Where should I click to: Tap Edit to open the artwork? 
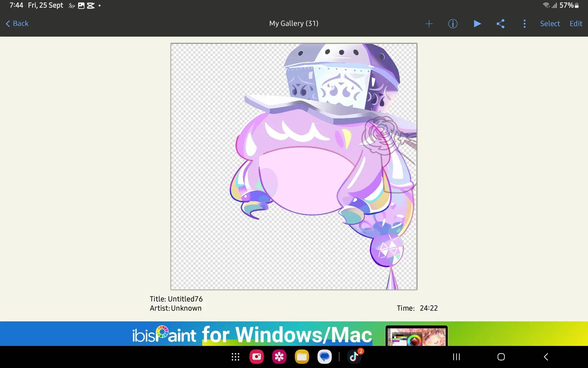point(576,24)
